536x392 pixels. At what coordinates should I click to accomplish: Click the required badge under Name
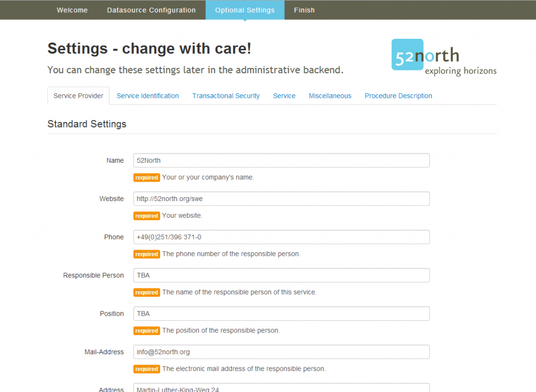(147, 177)
